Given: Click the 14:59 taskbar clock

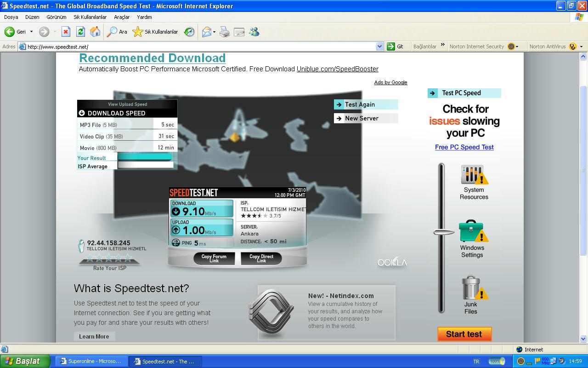Looking at the screenshot, I should coord(575,362).
